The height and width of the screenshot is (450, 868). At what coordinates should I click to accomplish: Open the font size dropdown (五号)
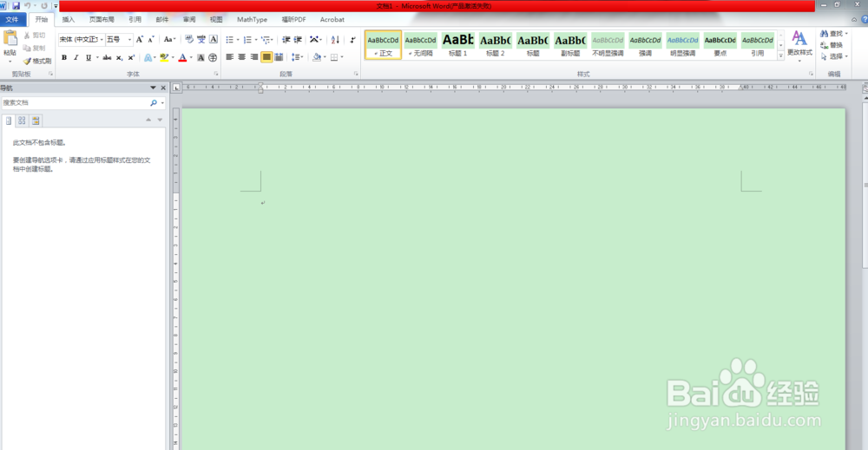[129, 40]
